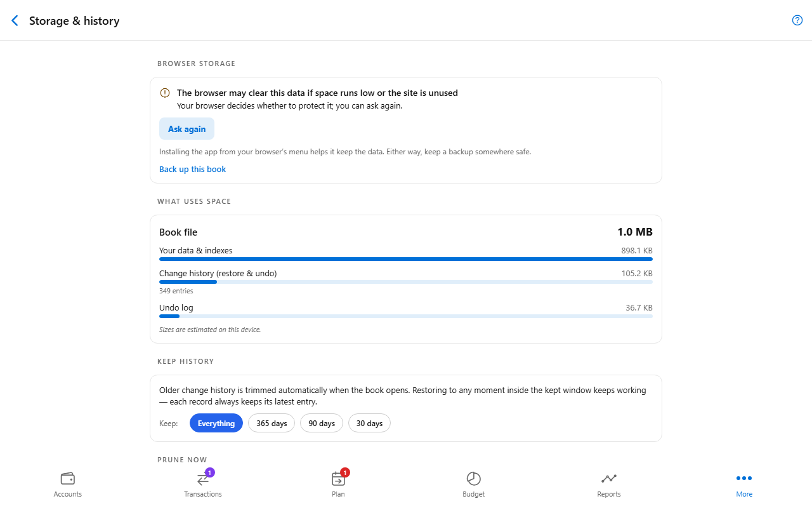
Task: Click the 349 entries text
Action: [176, 291]
